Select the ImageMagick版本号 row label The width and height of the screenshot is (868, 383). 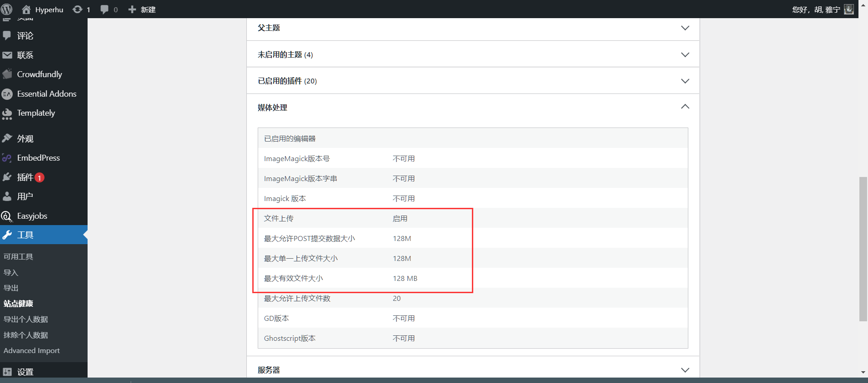coord(297,158)
